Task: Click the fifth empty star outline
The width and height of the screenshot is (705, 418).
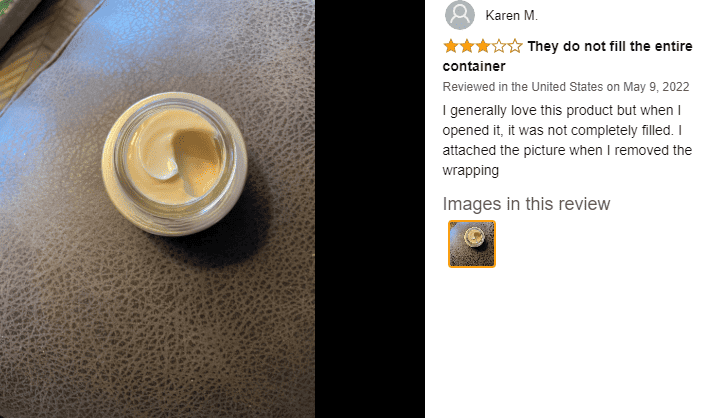Action: [515, 46]
